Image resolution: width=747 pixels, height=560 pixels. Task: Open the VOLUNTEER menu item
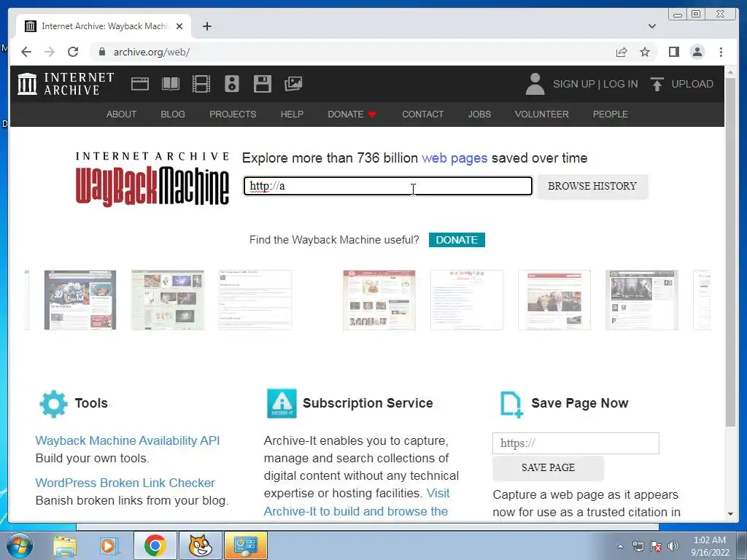(x=541, y=114)
